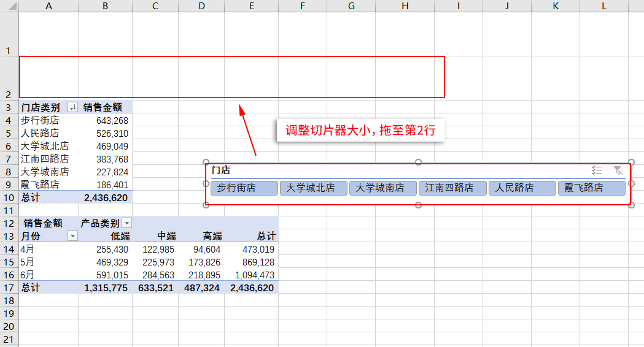Image resolution: width=644 pixels, height=347 pixels.
Task: Click value 255,430
Action: (x=112, y=250)
